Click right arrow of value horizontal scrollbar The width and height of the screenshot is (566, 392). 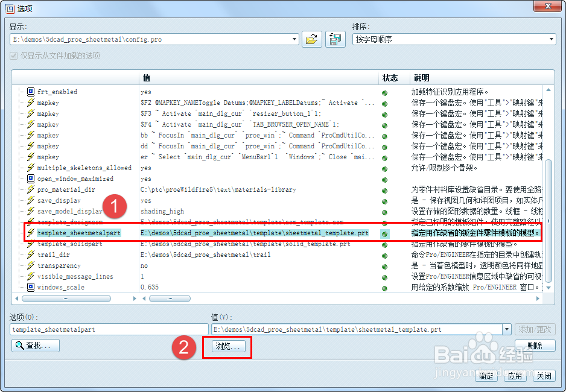pos(538,299)
